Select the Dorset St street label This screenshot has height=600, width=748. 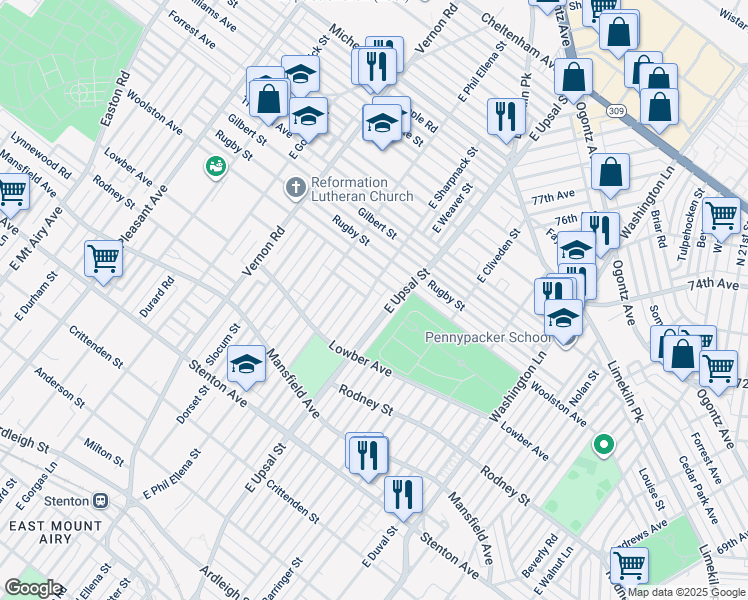(193, 404)
